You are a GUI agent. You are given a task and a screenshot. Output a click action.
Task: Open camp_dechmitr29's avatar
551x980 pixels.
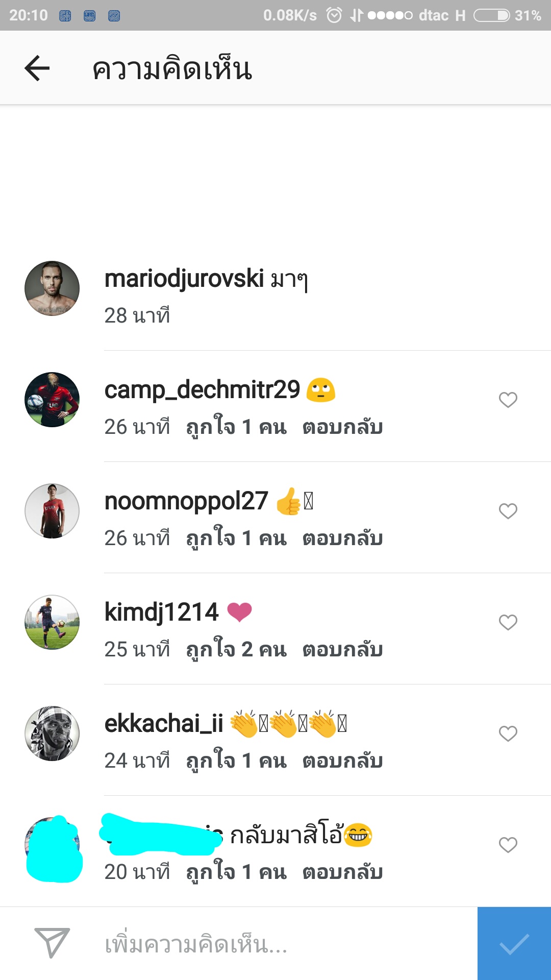click(x=52, y=400)
